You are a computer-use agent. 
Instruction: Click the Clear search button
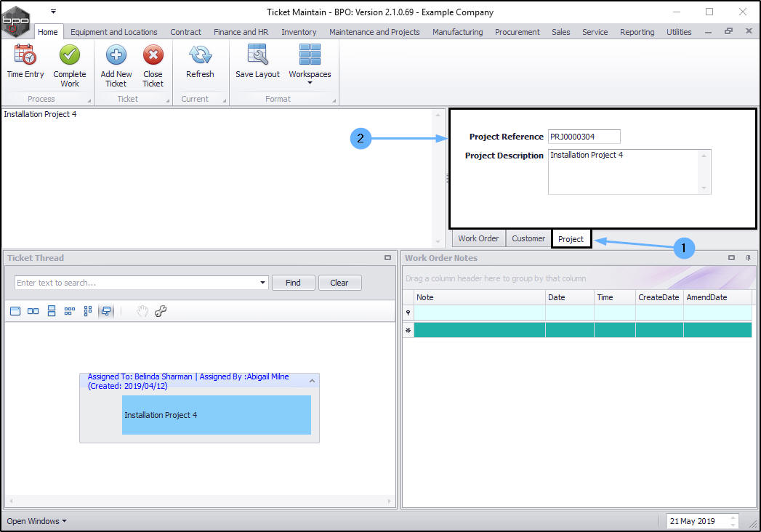339,283
